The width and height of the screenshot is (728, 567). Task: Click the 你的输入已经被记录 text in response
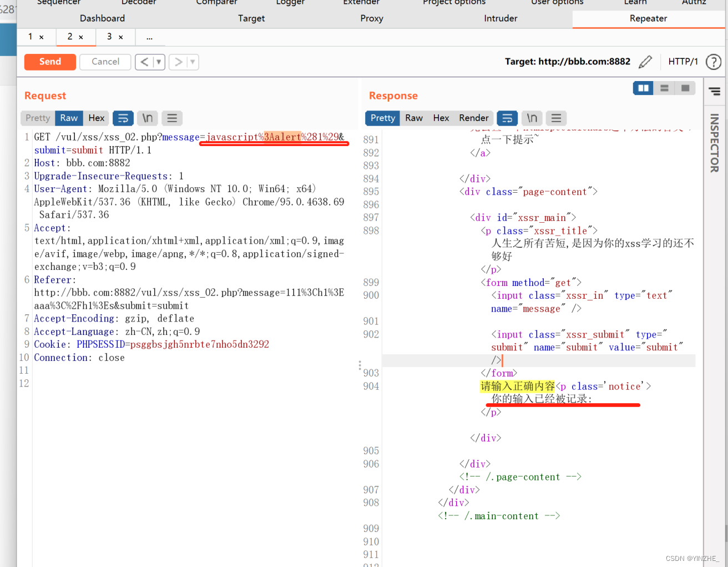coord(541,399)
